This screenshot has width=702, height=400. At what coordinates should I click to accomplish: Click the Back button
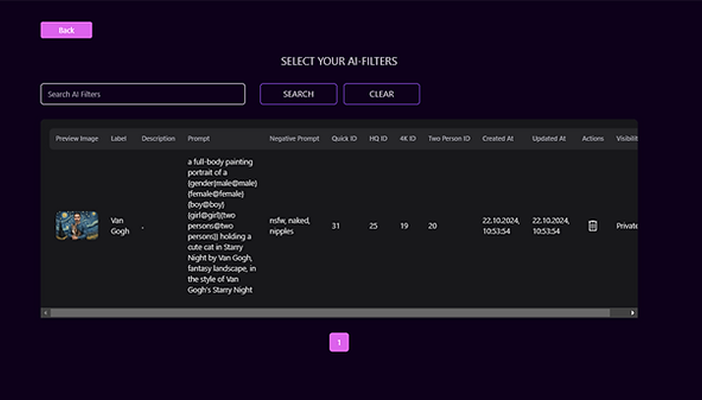pos(66,30)
